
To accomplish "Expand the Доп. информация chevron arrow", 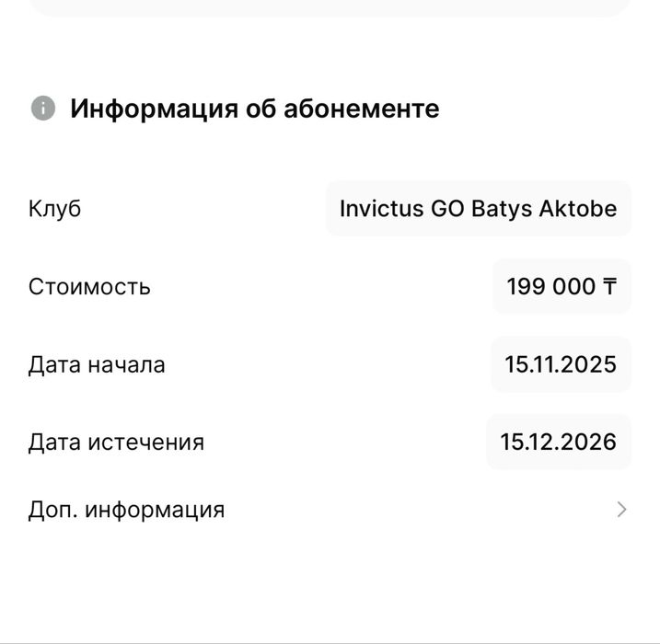I will coord(622,510).
